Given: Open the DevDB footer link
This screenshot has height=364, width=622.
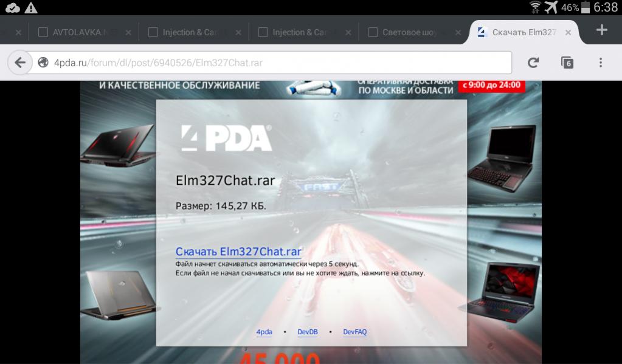Looking at the screenshot, I should [x=308, y=332].
